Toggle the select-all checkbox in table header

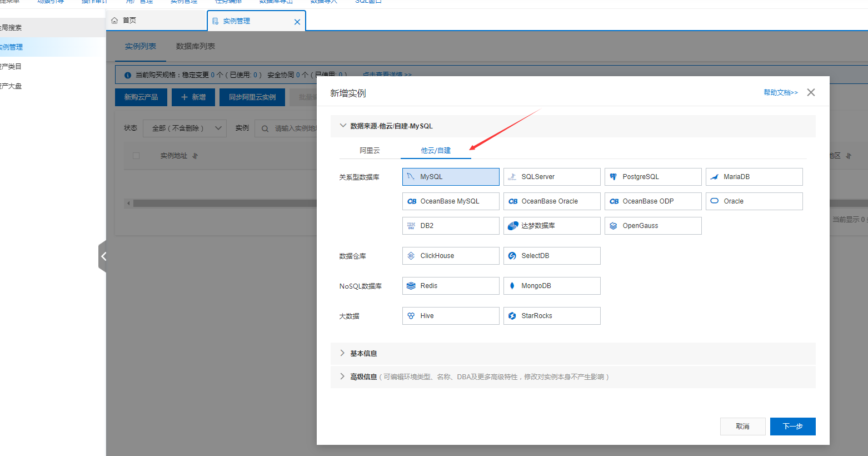tap(136, 156)
